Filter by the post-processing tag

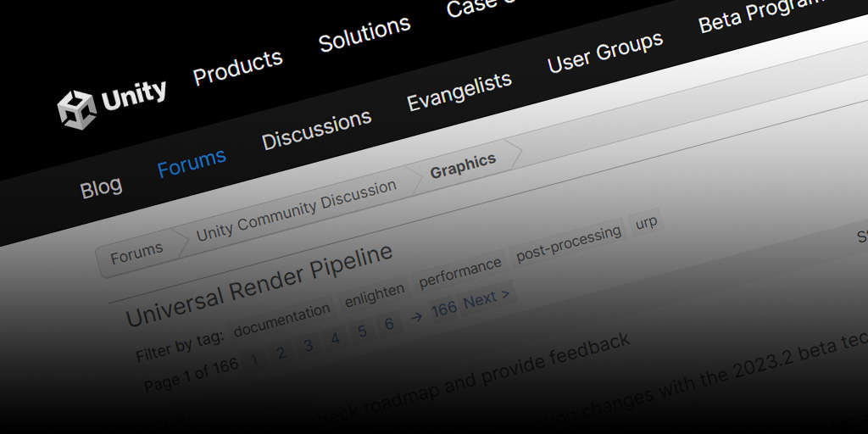568,244
